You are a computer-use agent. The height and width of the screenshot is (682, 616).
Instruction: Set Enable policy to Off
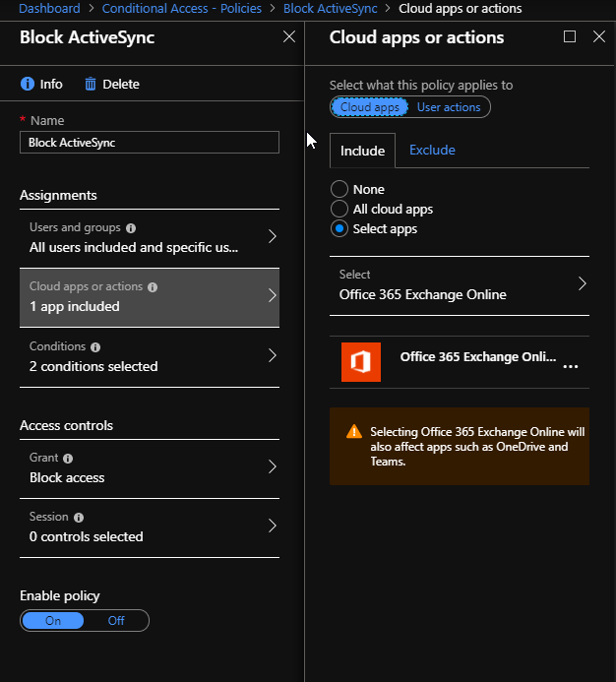[116, 621]
